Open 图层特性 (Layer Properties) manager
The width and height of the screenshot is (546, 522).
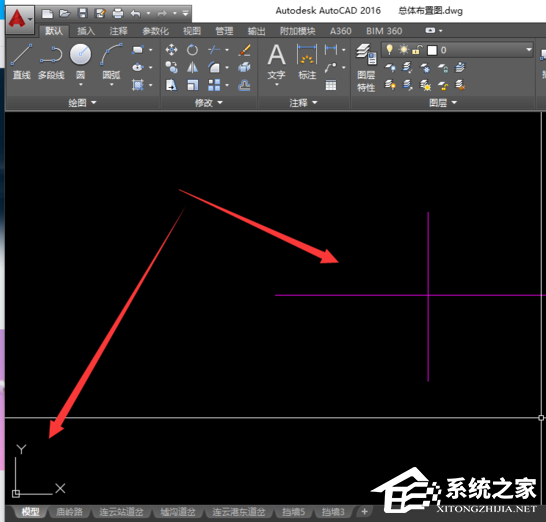click(x=366, y=68)
